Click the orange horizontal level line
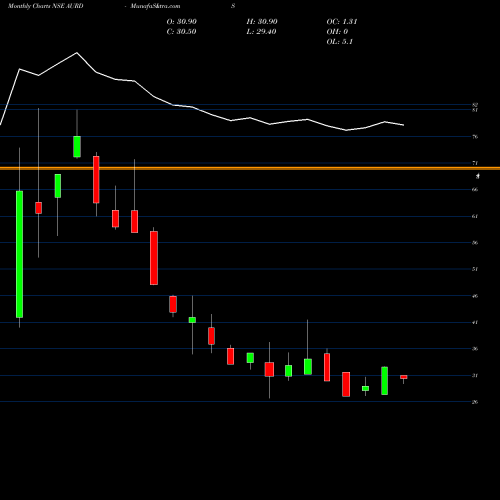The height and width of the screenshot is (500, 500). click(x=250, y=168)
